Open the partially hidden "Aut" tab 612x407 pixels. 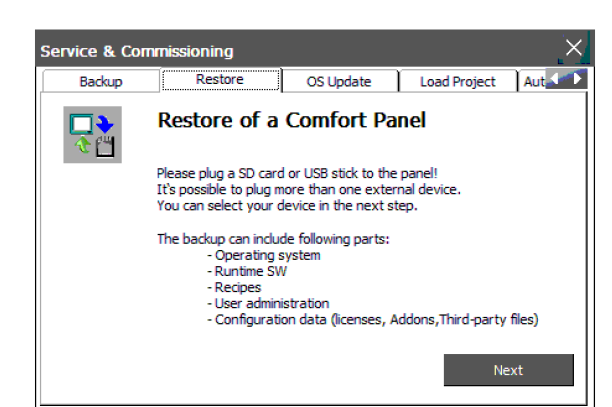[533, 82]
